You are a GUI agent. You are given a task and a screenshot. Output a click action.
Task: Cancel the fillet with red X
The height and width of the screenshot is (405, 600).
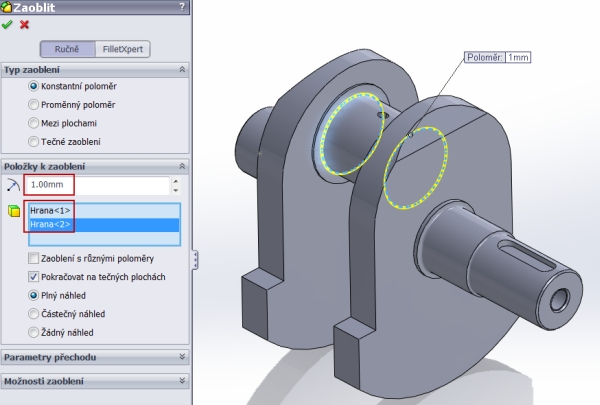pyautogui.click(x=24, y=25)
